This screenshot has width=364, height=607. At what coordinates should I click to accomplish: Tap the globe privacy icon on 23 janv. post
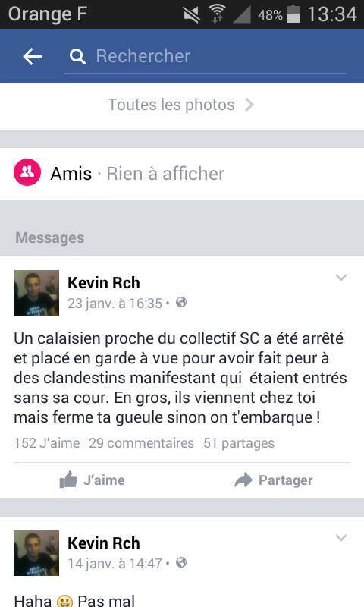coord(181,302)
